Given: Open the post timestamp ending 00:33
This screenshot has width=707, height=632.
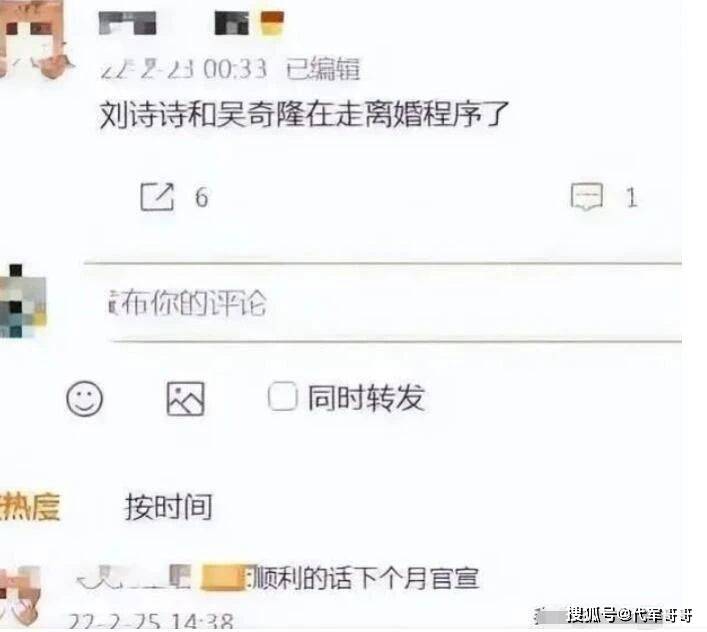Looking at the screenshot, I should (x=183, y=69).
